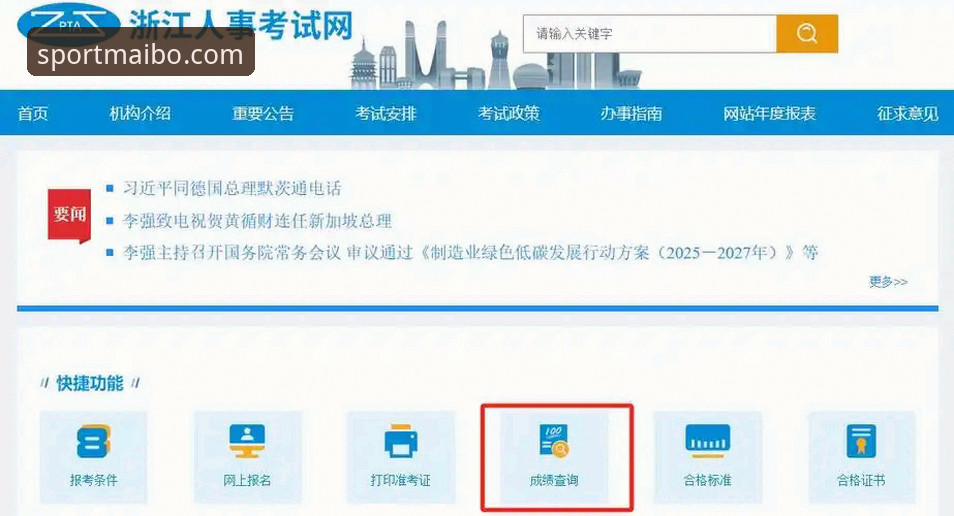Open the 报考条件 shortcut icon

pyautogui.click(x=93, y=441)
